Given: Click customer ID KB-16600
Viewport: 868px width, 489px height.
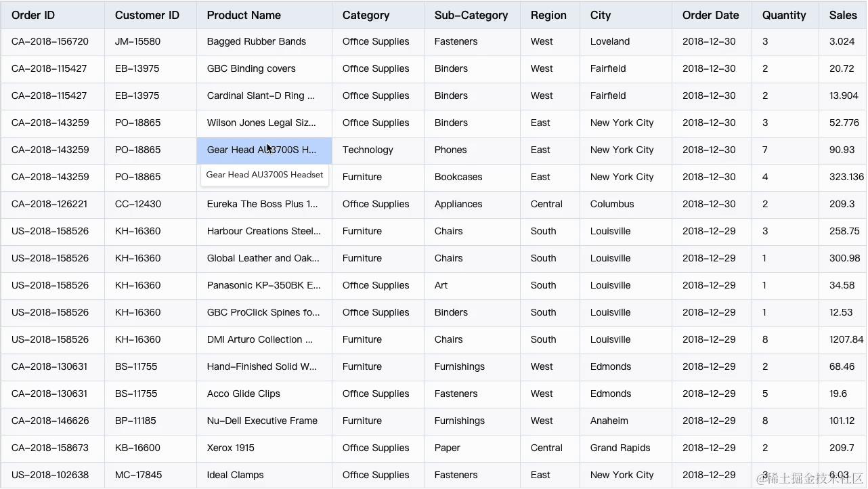Looking at the screenshot, I should pyautogui.click(x=135, y=448).
